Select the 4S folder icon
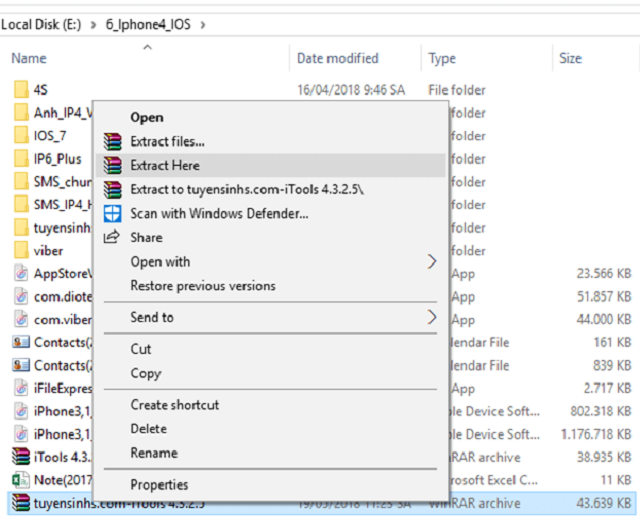The image size is (640, 529). 21,89
